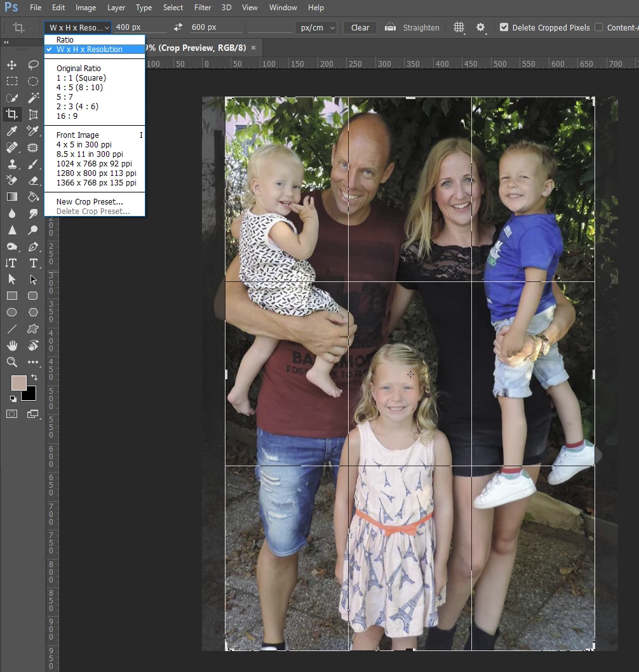
Task: Select the Elliptical Marquee tool
Action: [x=33, y=81]
